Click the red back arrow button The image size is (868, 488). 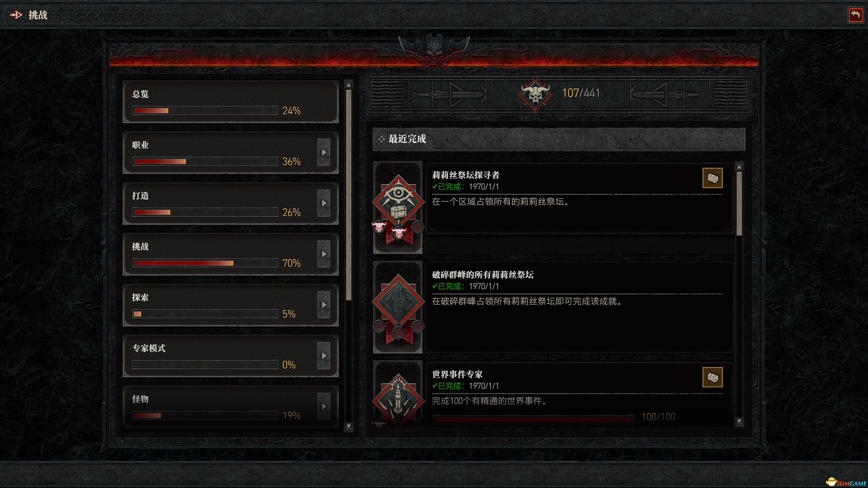click(x=855, y=15)
